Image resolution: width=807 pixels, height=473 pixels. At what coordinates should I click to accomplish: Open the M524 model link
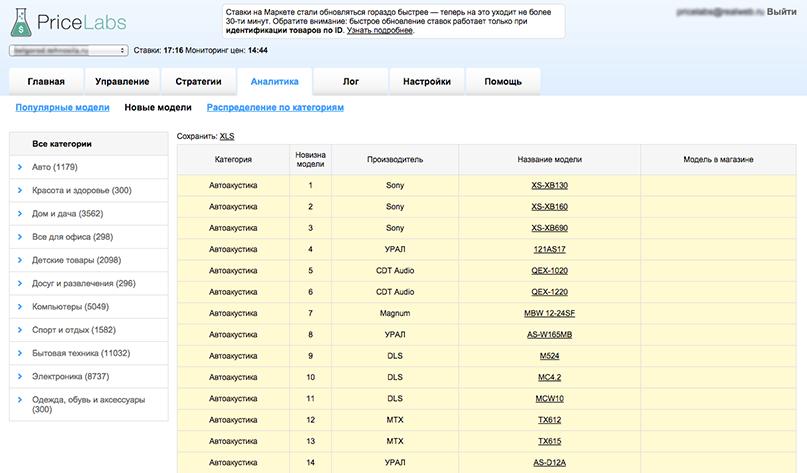(x=550, y=356)
